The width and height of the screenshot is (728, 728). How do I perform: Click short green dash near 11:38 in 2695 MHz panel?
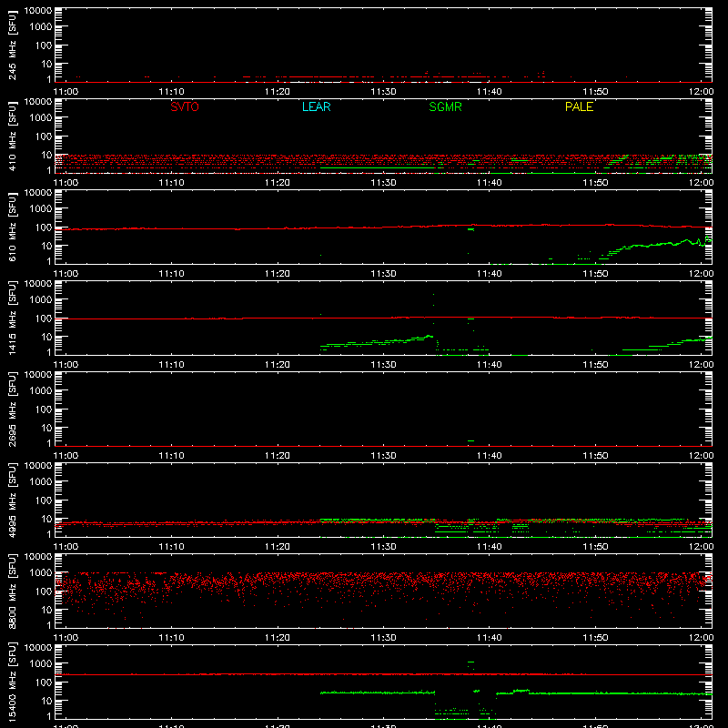pyautogui.click(x=470, y=440)
